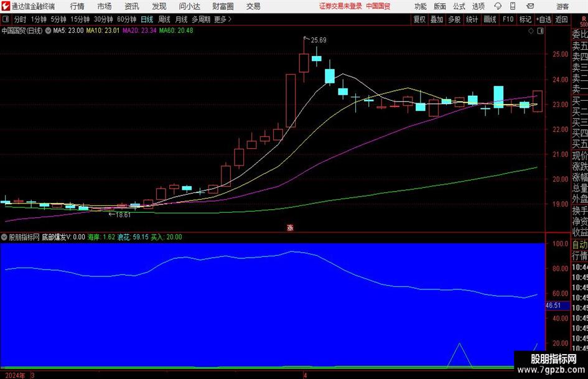Click 底部爆发V: 0.00 indicator label

coord(63,237)
